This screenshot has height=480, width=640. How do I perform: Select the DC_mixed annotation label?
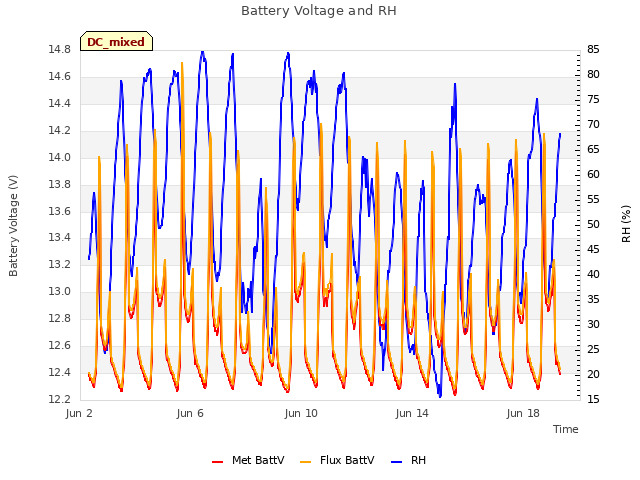click(116, 42)
